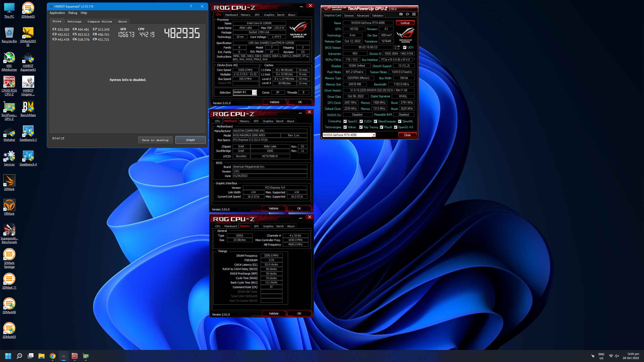Launch Geekbench 3 desktop shortcut
This screenshot has height=362, width=644.
(x=28, y=133)
